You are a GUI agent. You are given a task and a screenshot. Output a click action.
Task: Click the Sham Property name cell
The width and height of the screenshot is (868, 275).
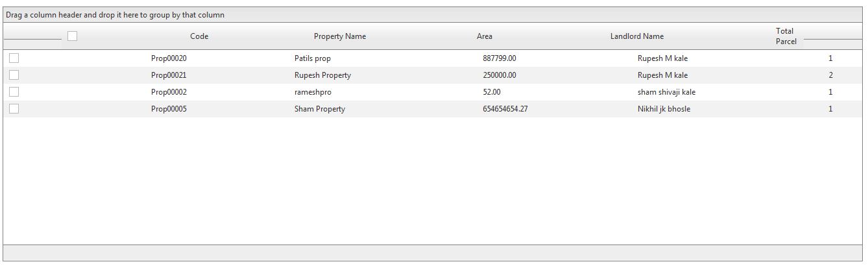point(319,109)
